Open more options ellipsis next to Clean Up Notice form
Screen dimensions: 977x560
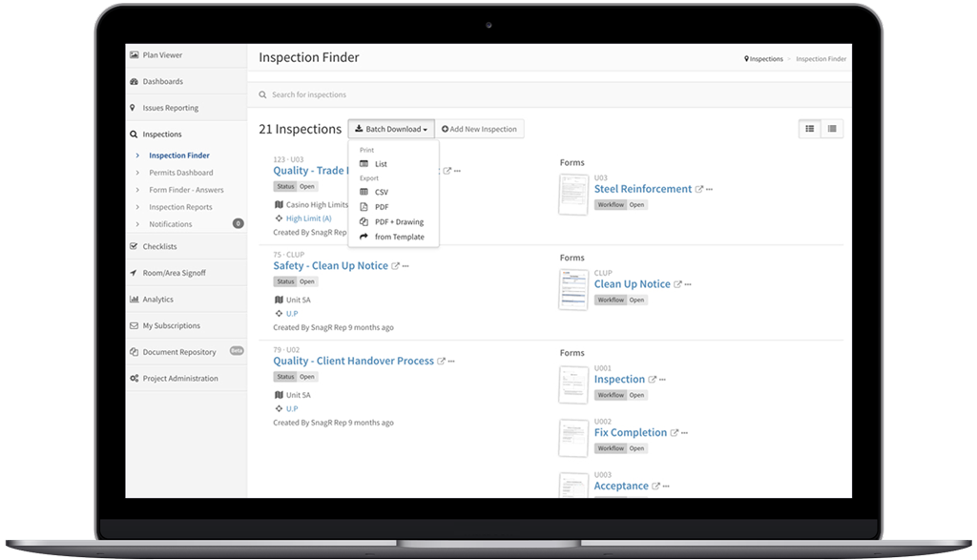pos(688,285)
